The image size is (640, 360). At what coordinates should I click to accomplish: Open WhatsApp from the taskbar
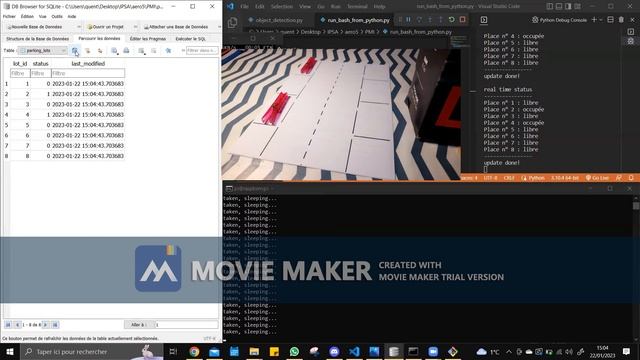coord(294,351)
